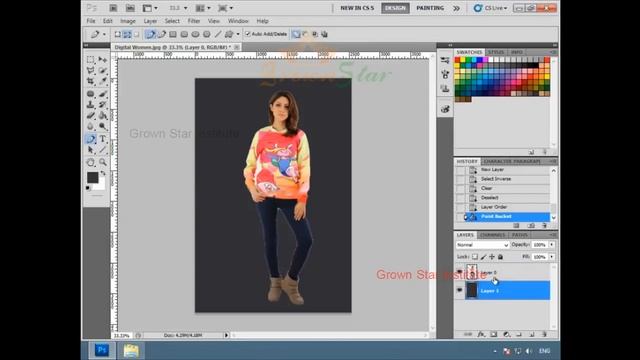Image resolution: width=640 pixels, height=360 pixels.
Task: Select the Pen tool in toolbox
Action: 91,139
